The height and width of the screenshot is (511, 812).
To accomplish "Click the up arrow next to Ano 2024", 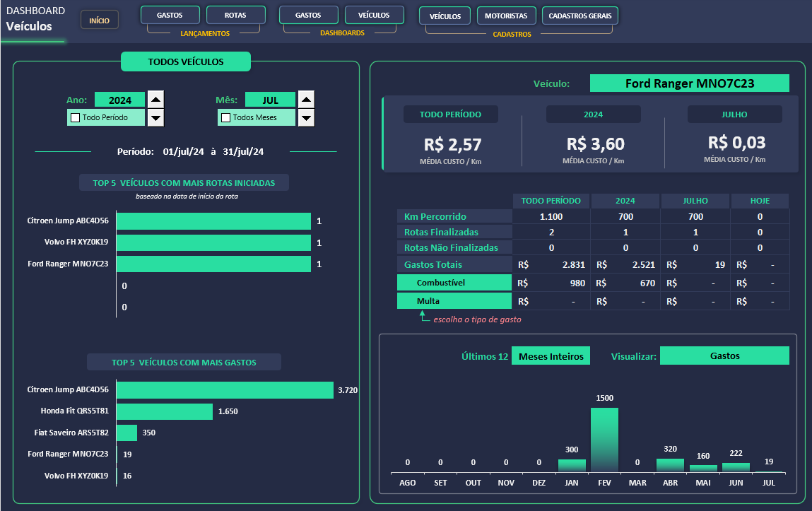I will coord(156,100).
